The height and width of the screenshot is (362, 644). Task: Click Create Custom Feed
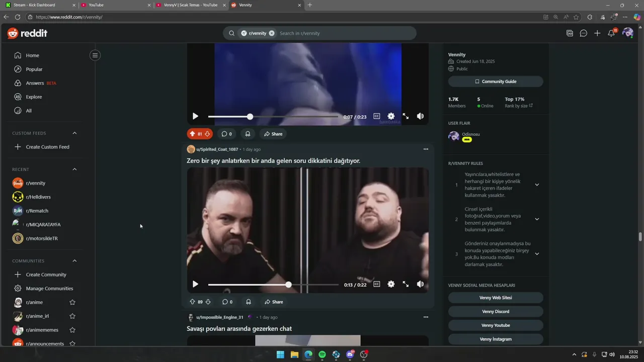48,147
